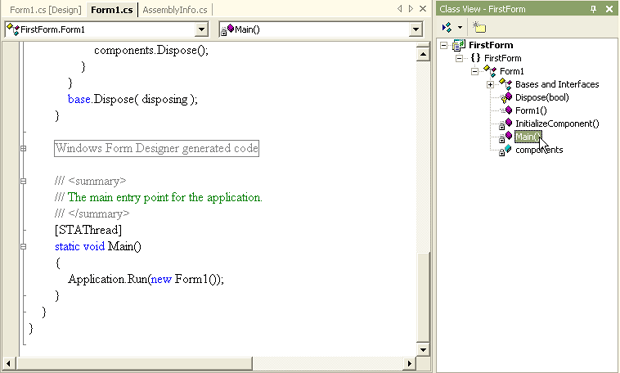Click the collapsed Windows Form Designer generated code box
Viewport: 620px width, 373px height.
pyautogui.click(x=157, y=148)
